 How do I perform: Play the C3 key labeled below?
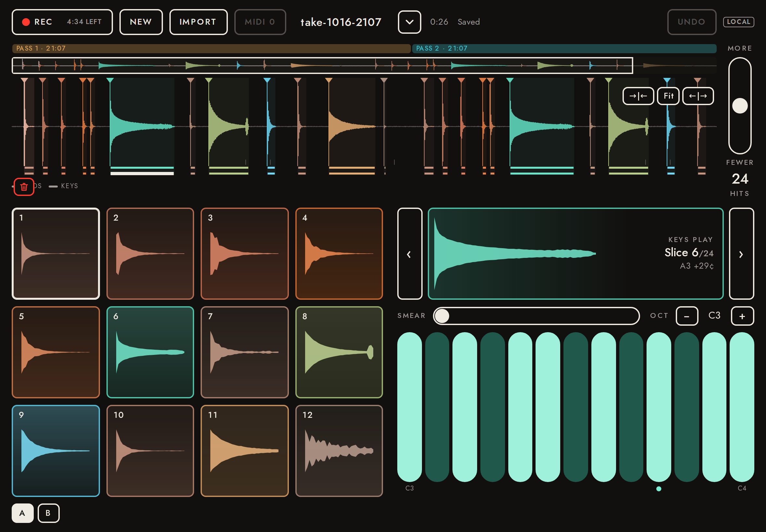point(410,407)
